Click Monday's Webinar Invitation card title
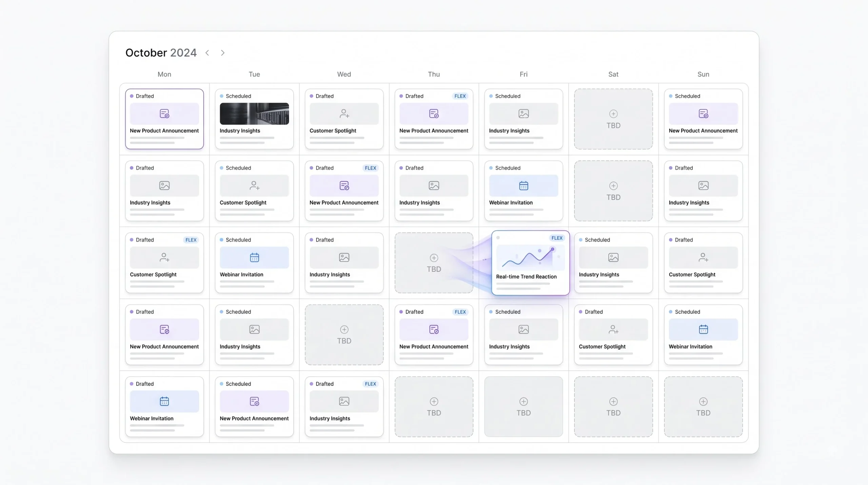Screen dimensions: 868x485 point(152,418)
